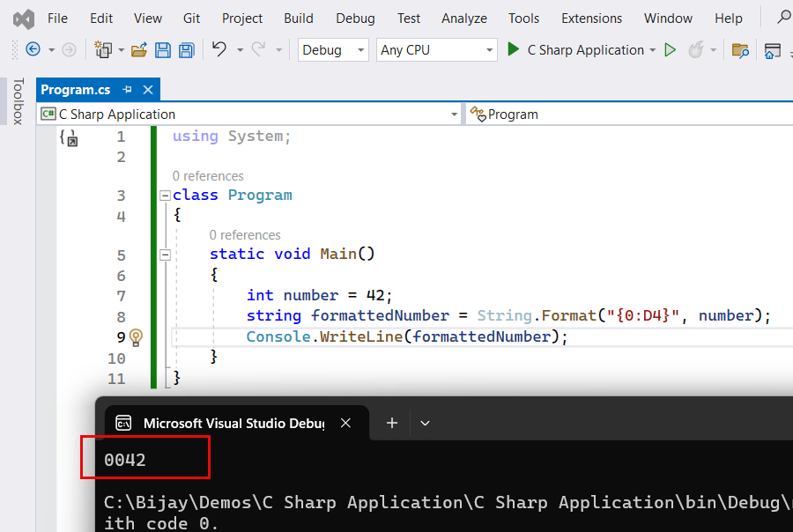Select the Save All icon
Screen dimensions: 793x532
pyautogui.click(x=186, y=50)
